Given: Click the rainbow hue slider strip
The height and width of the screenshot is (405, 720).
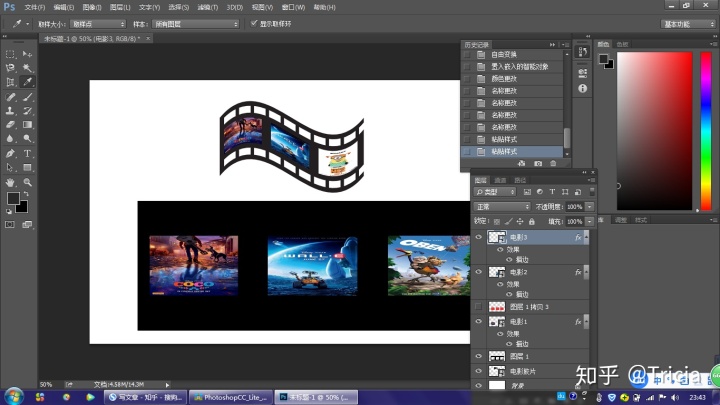Looking at the screenshot, I should [706, 131].
